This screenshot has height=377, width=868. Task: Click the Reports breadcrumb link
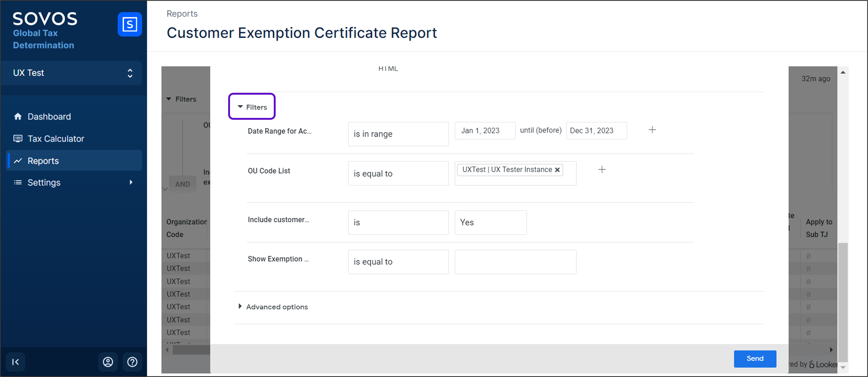[182, 13]
